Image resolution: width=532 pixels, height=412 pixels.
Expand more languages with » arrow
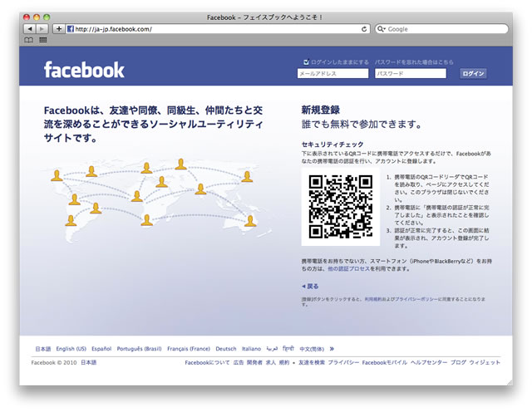tap(332, 349)
